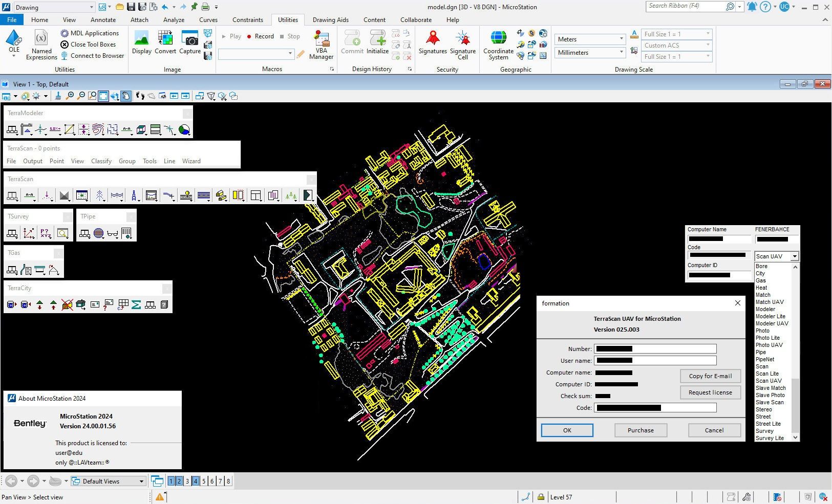Image resolution: width=832 pixels, height=504 pixels.
Task: Switch to view number 5
Action: click(x=203, y=481)
